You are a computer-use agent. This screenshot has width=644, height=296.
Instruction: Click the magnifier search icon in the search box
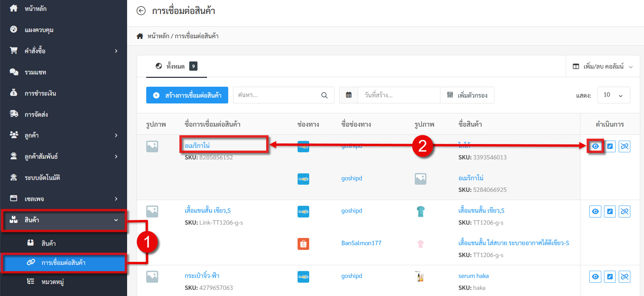(x=324, y=95)
